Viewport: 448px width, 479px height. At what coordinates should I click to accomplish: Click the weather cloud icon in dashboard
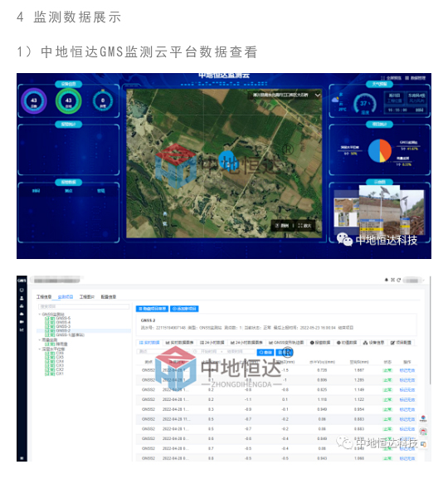click(x=335, y=100)
